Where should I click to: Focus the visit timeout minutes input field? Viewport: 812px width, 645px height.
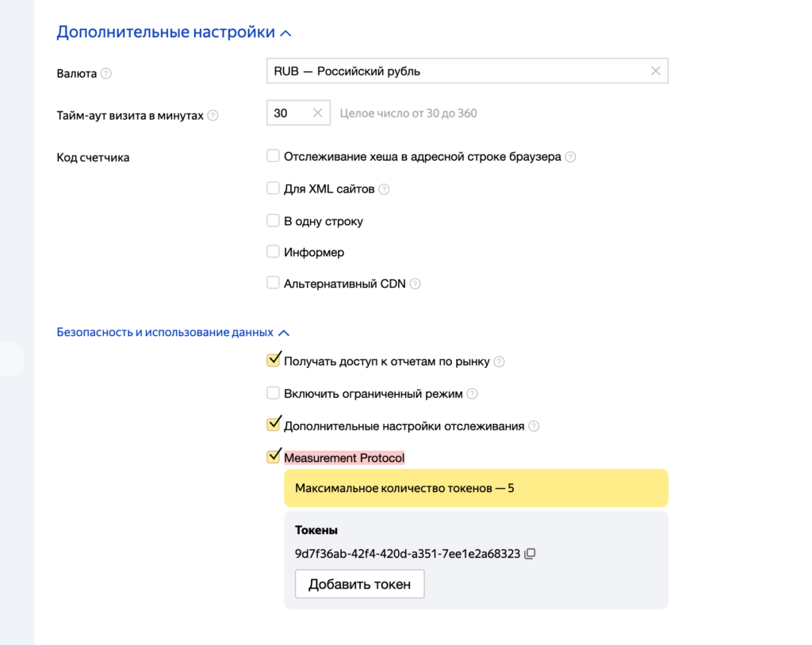pyautogui.click(x=291, y=113)
